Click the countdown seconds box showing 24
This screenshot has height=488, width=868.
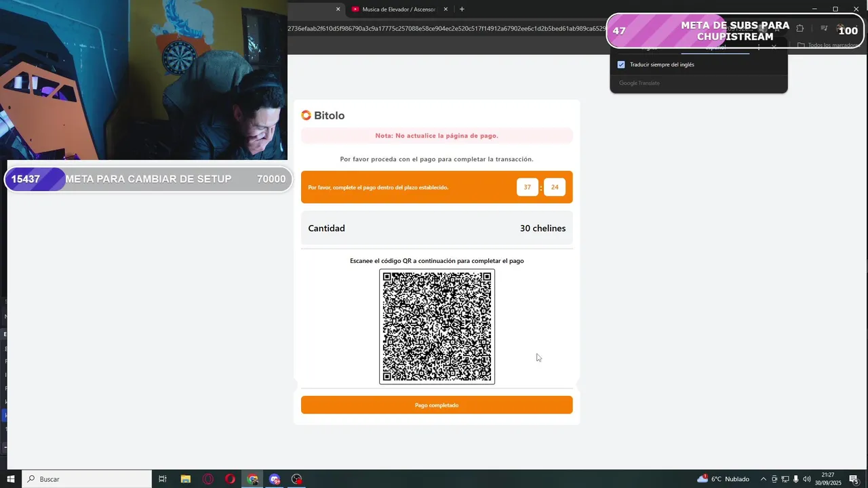(x=555, y=187)
